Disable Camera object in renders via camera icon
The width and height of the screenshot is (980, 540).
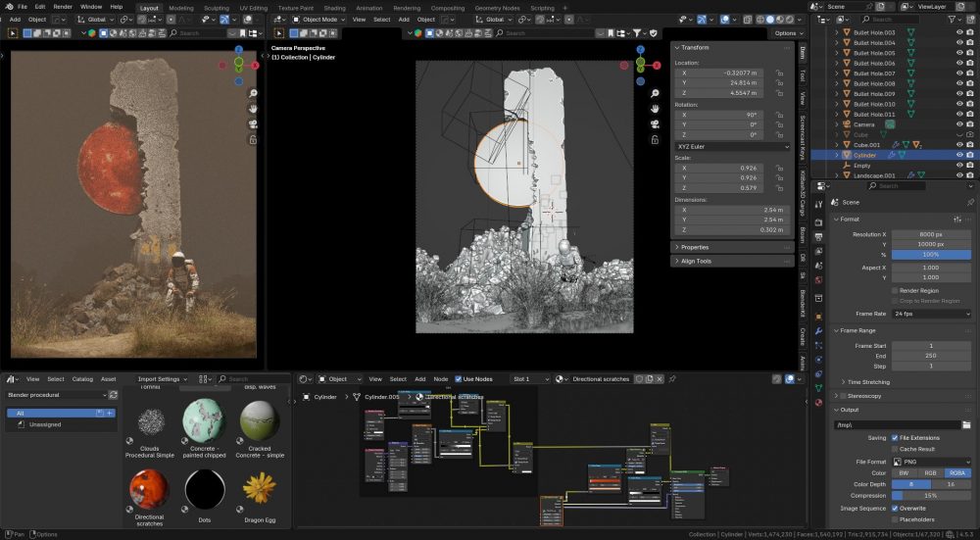pyautogui.click(x=970, y=124)
